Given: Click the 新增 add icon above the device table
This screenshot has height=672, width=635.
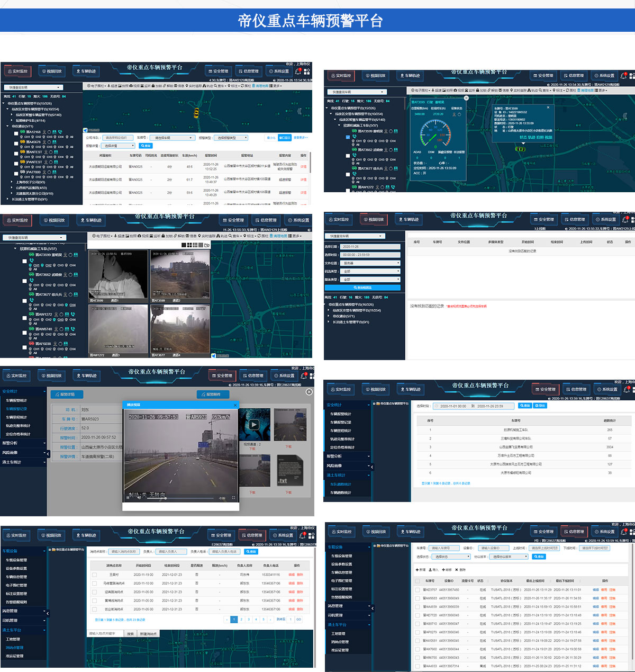Looking at the screenshot, I should point(417,570).
